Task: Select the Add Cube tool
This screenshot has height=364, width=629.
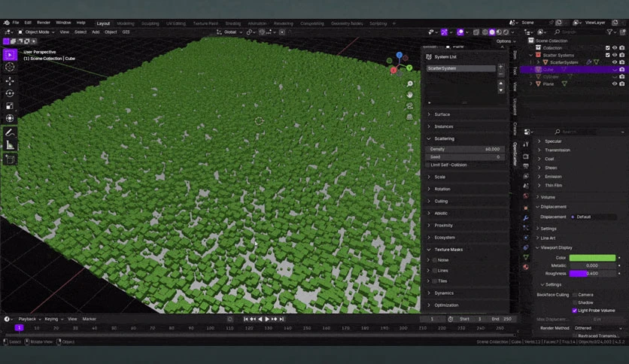Action: click(10, 159)
